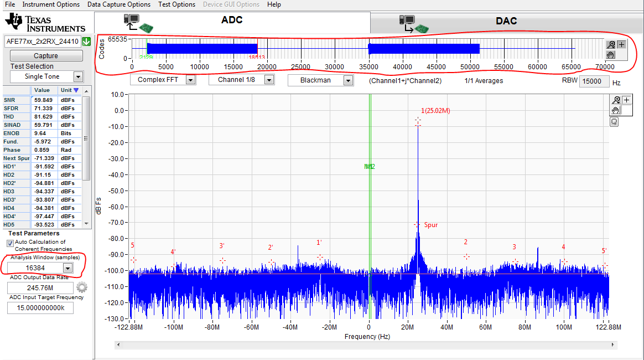Click the plus button next to the FFT magnifier
Screen dimensions: 644x360
click(626, 99)
